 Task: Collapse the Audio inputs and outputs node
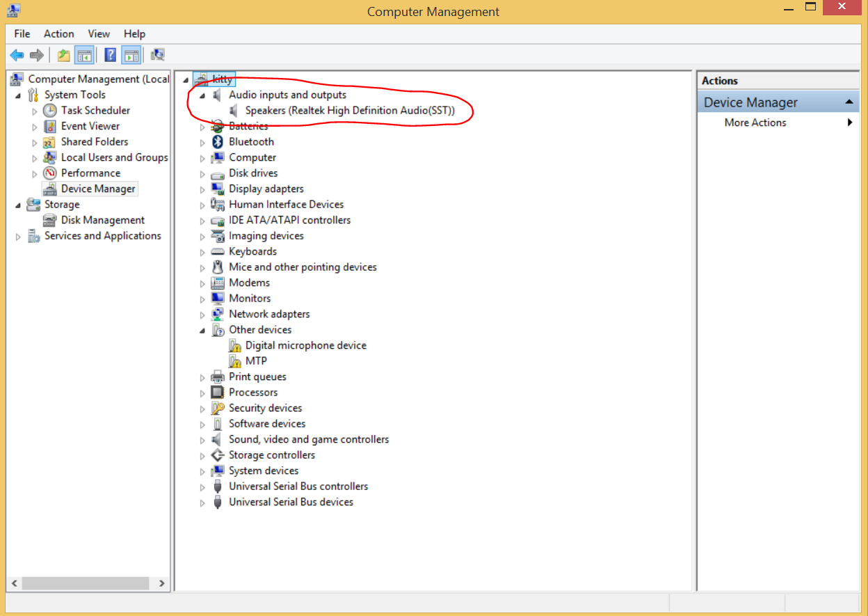(x=202, y=95)
